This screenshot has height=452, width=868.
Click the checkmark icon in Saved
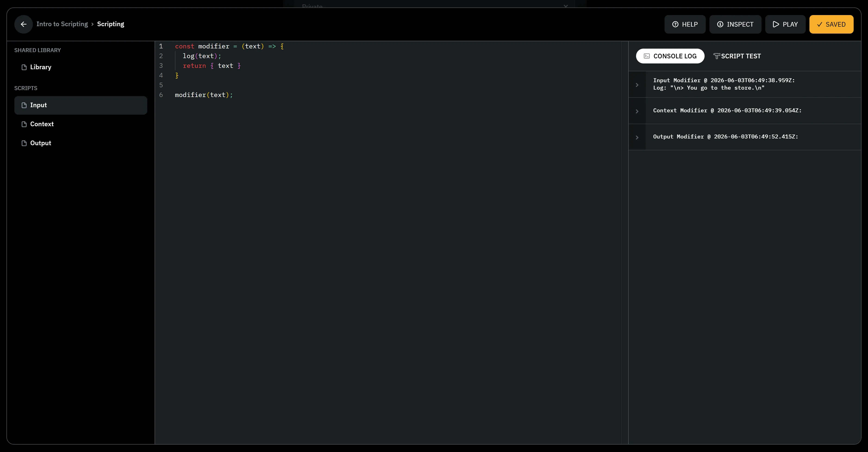(819, 24)
